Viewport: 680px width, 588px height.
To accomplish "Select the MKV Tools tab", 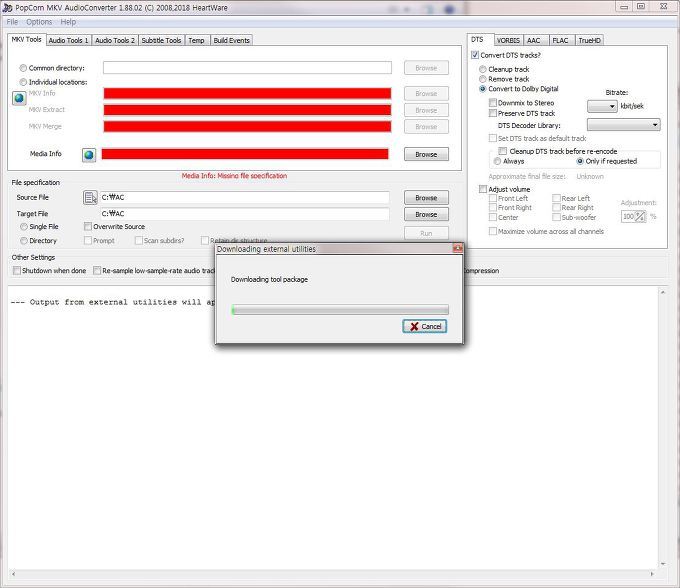I will pyautogui.click(x=26, y=39).
